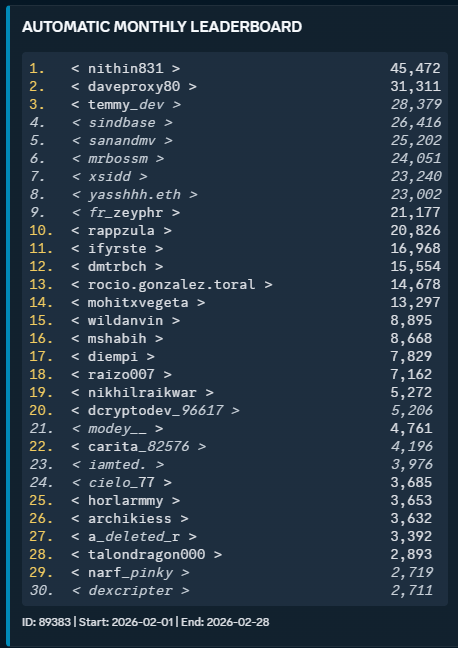The height and width of the screenshot is (648, 458).
Task: Select score 8,668
Action: [411, 339]
